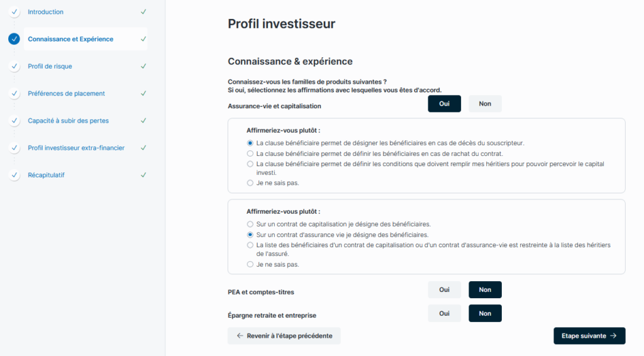Screen dimensions: 644x356
Task: Navigate to Récapitulatif step
Action: [x=46, y=175]
